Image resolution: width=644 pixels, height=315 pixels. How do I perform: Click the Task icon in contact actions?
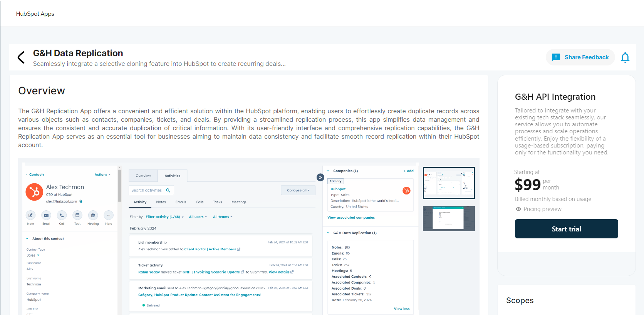[x=77, y=215]
